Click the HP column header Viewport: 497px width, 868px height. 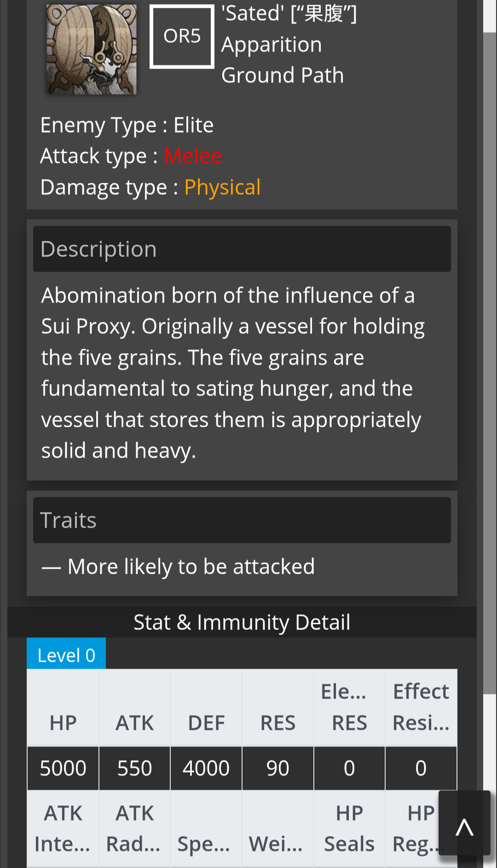[63, 708]
